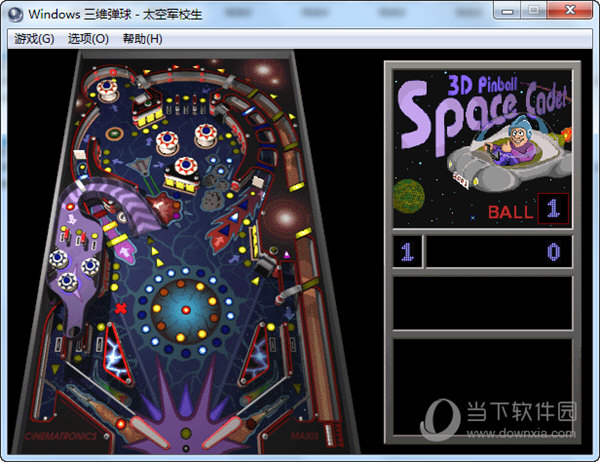Image resolution: width=600 pixels, height=462 pixels.
Task: Open the 游戏(G) menu
Action: tap(34, 39)
